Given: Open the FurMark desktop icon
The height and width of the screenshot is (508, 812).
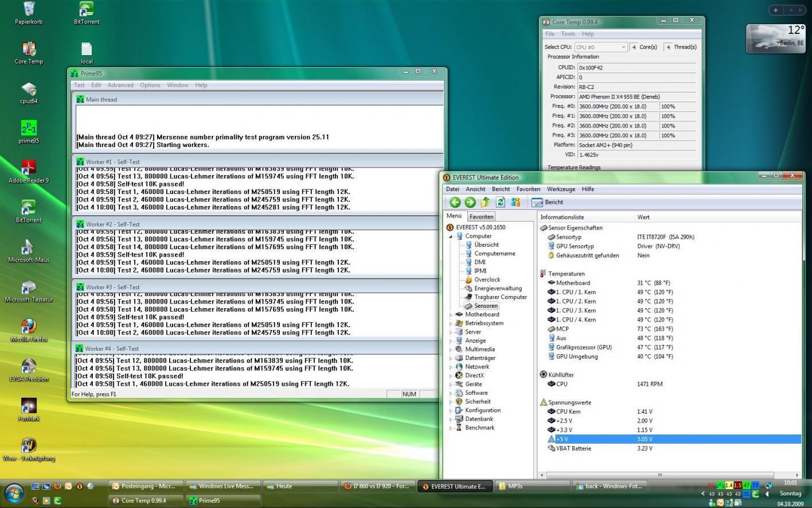Looking at the screenshot, I should (29, 410).
